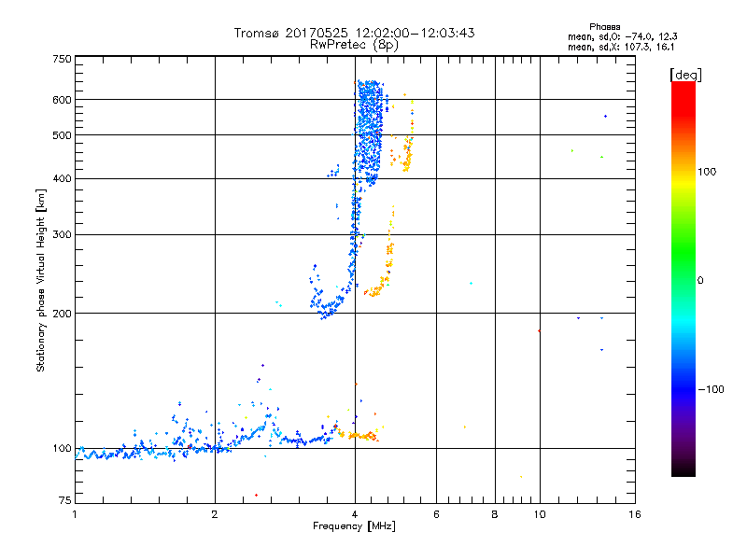Click the colorbar tick label '0'
The image size is (747, 560).
click(700, 281)
